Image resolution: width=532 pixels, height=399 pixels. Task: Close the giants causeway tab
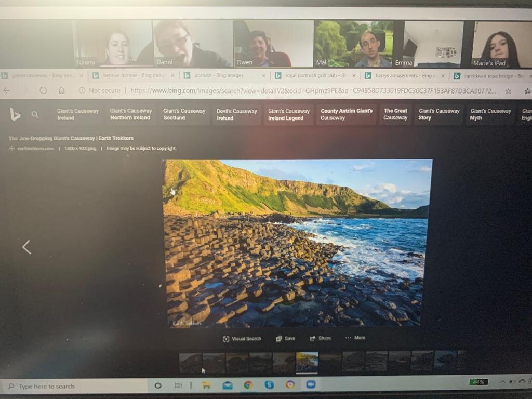81,76
